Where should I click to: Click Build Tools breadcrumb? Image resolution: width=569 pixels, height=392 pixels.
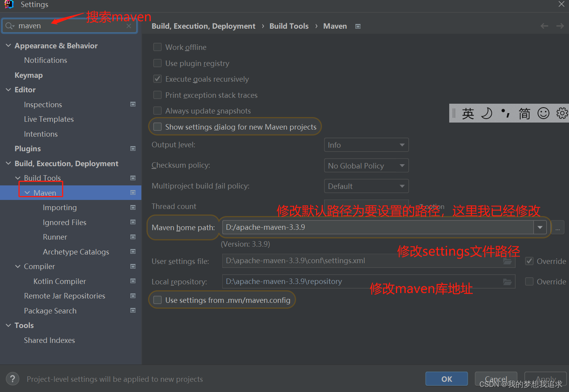(x=289, y=26)
